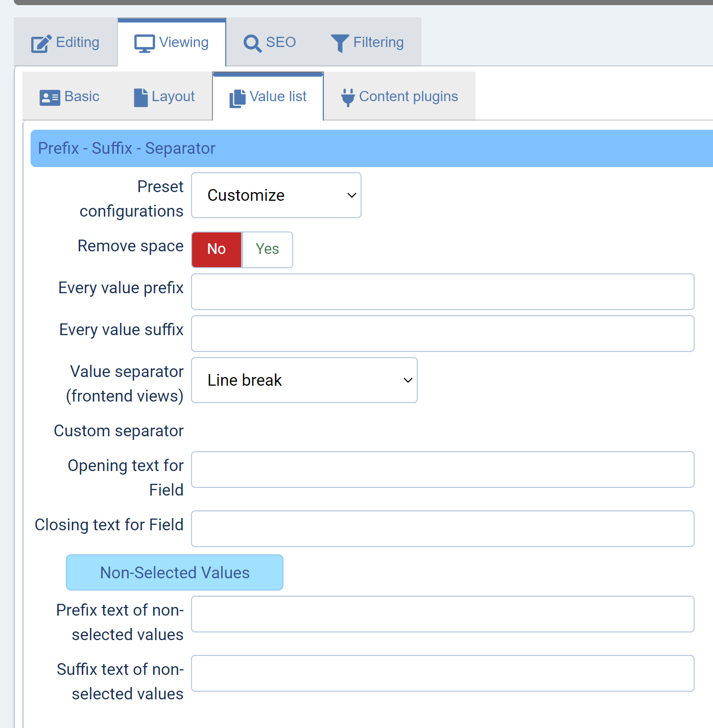
Task: Select the Basic sub-tab
Action: [69, 97]
